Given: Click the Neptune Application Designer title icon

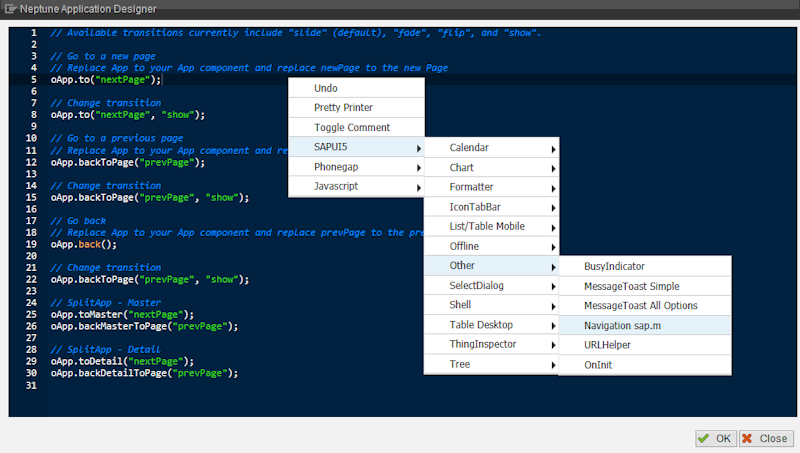Looking at the screenshot, I should [10, 9].
